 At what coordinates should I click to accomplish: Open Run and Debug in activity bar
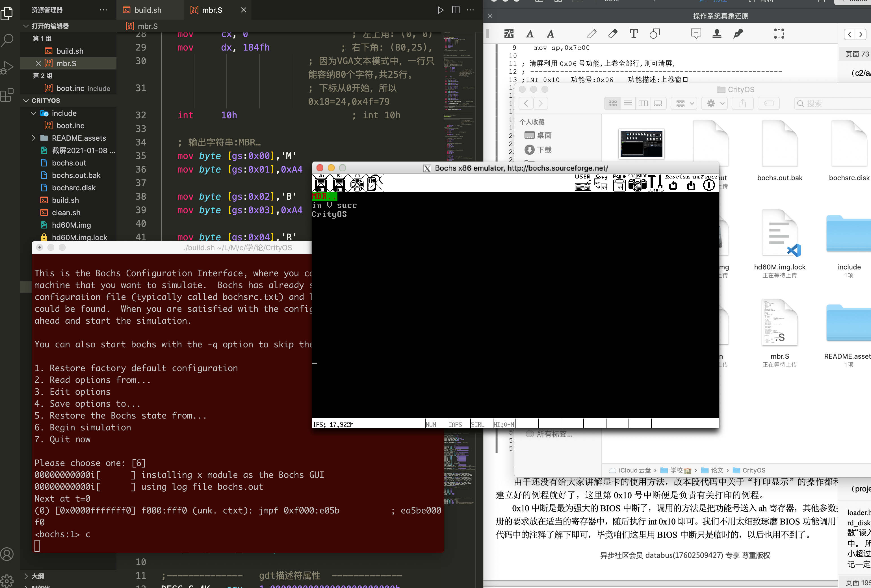[x=7, y=67]
